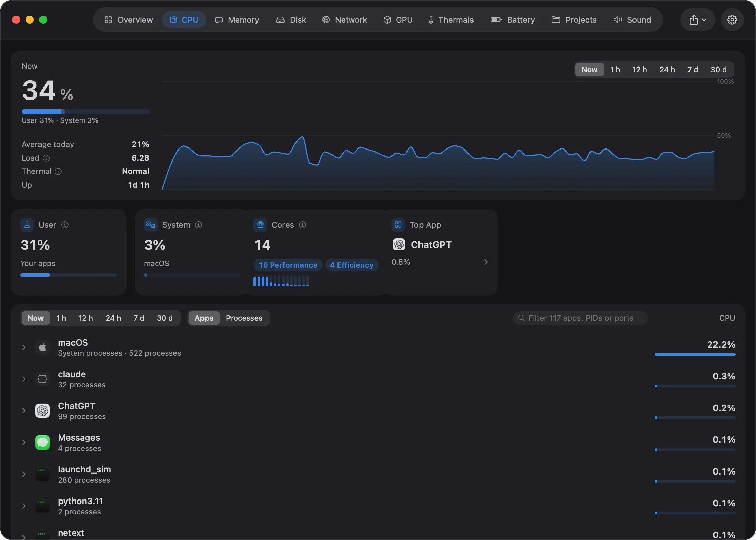Switch chart range to 24 h

[x=667, y=70]
